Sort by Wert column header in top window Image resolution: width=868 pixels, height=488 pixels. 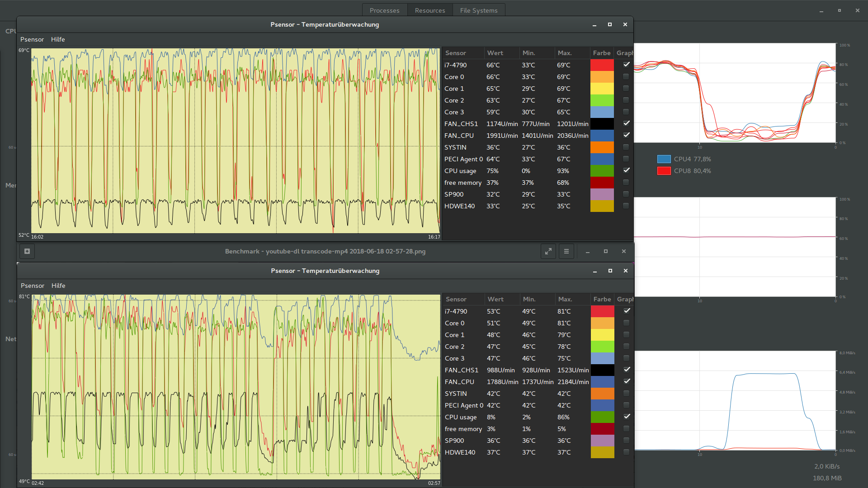point(502,53)
